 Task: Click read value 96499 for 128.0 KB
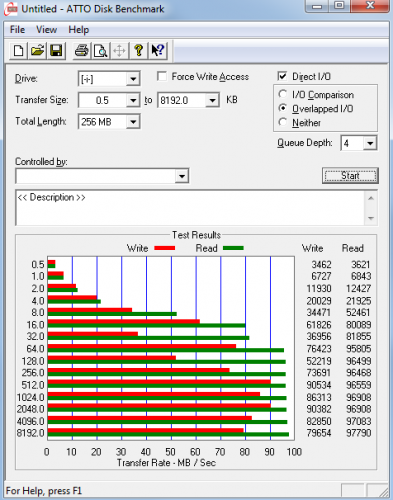359,361
